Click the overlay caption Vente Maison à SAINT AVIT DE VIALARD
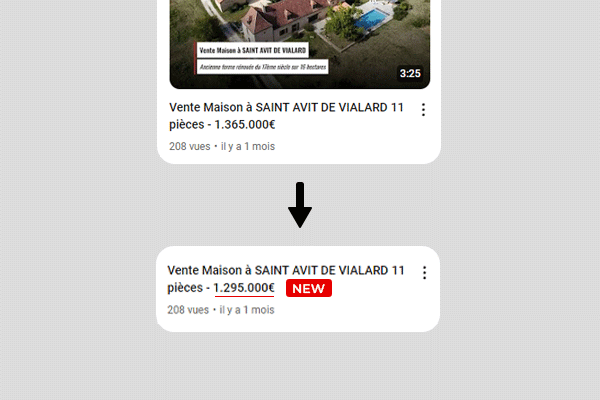The image size is (600, 400). click(x=253, y=50)
